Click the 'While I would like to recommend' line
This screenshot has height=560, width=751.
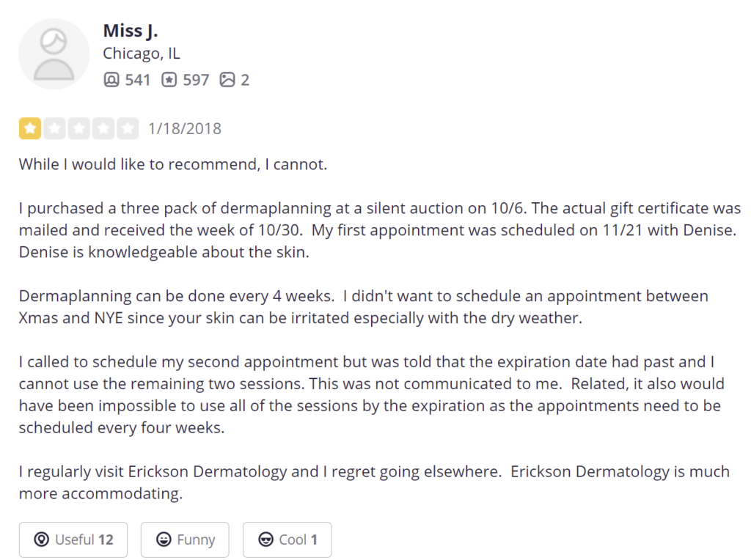[x=173, y=164]
